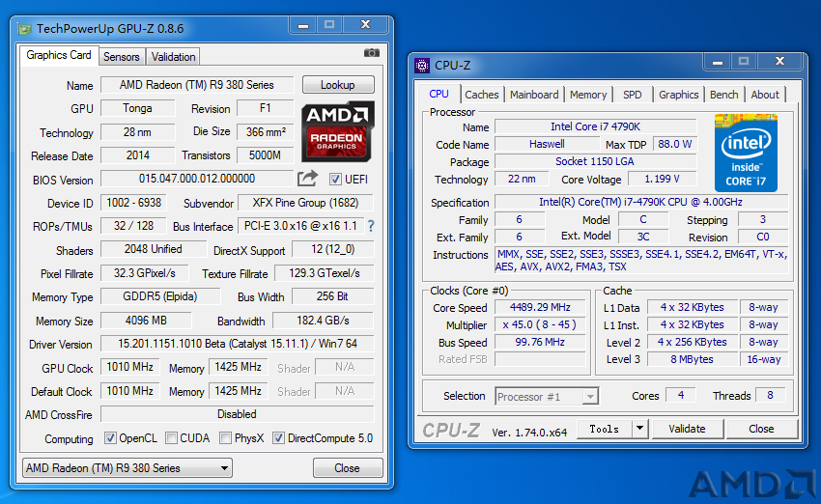Click the Multiplier value x 45.0

(540, 324)
